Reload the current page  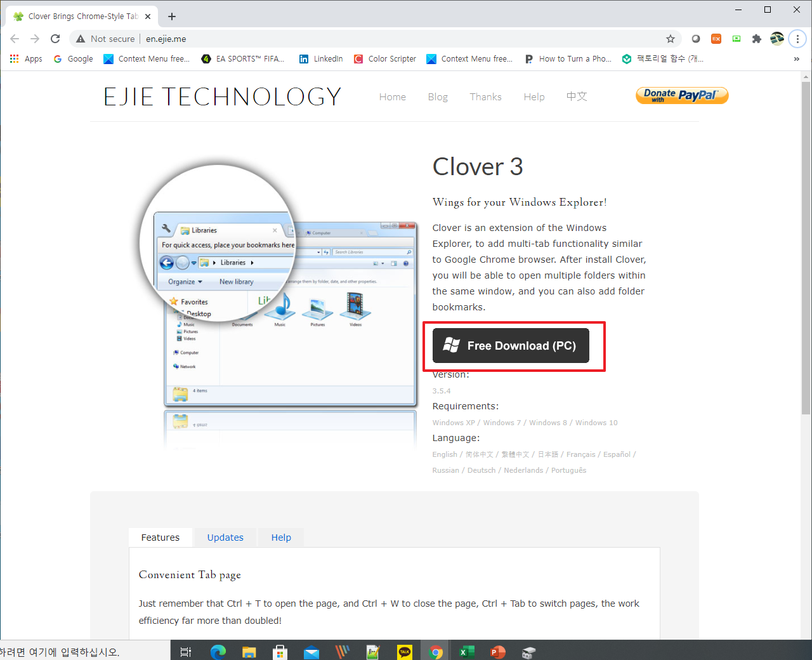55,39
